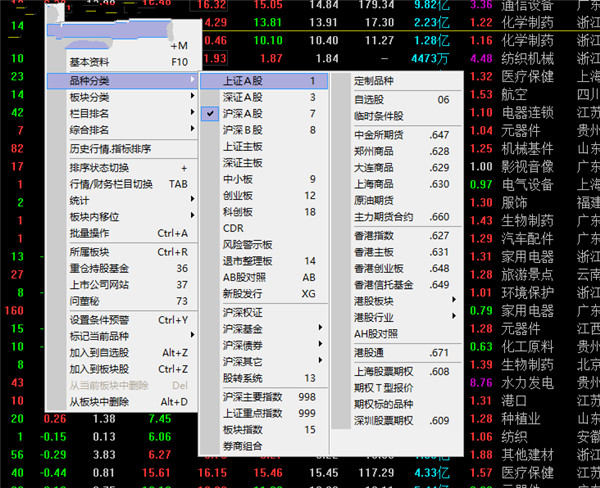Select 香港主板 item

[x=397, y=252]
